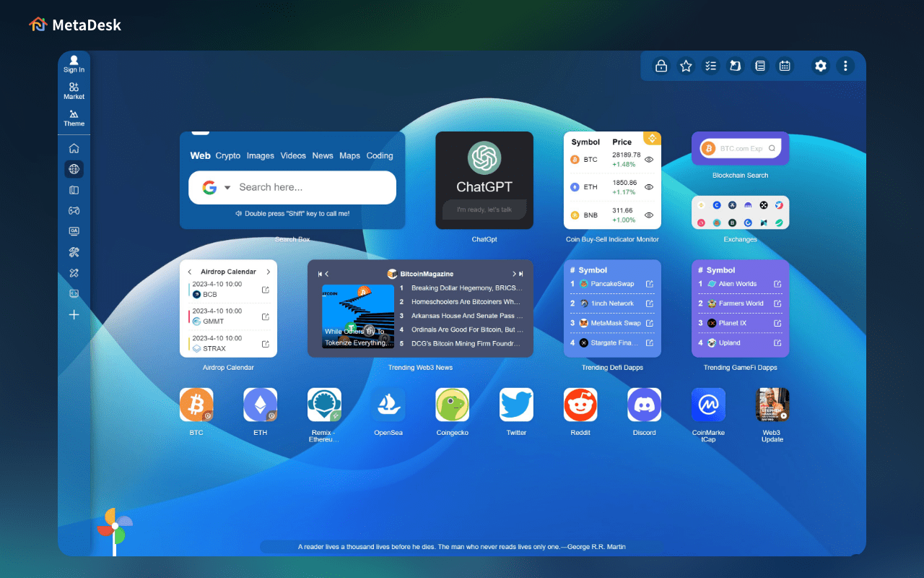
Task: Launch the CoinMarketCap app icon
Action: 708,405
